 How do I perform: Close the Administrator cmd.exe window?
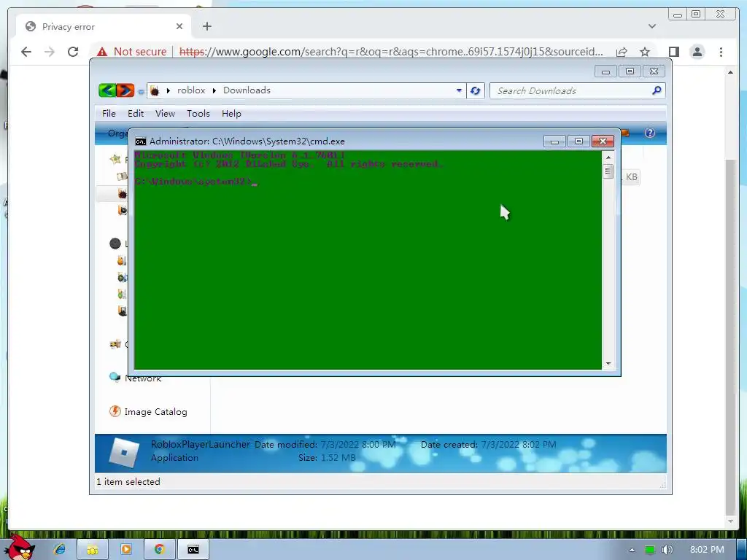click(603, 141)
